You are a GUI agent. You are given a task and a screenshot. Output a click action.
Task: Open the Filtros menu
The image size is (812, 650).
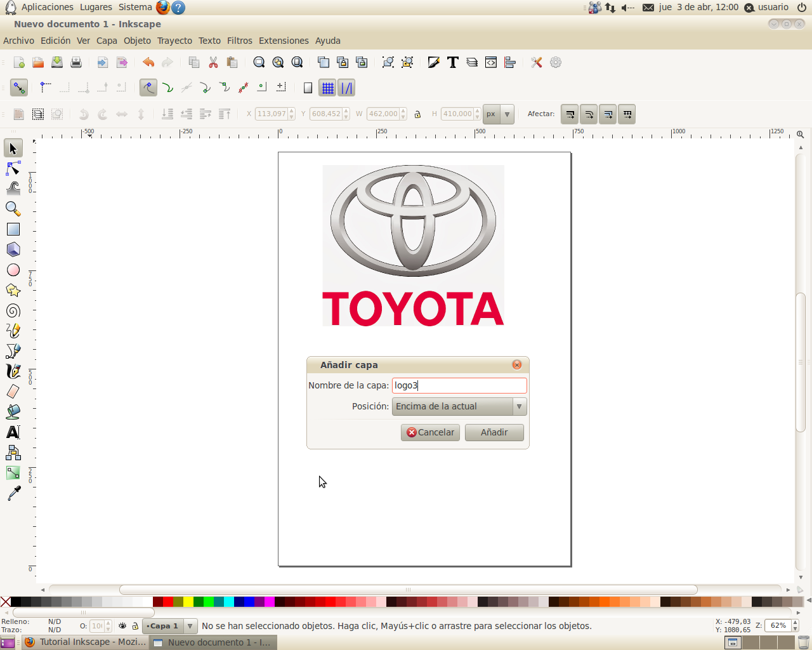click(239, 40)
